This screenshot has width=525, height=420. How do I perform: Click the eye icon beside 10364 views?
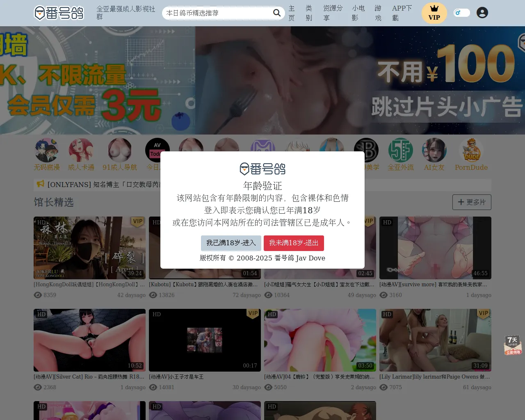coord(268,295)
